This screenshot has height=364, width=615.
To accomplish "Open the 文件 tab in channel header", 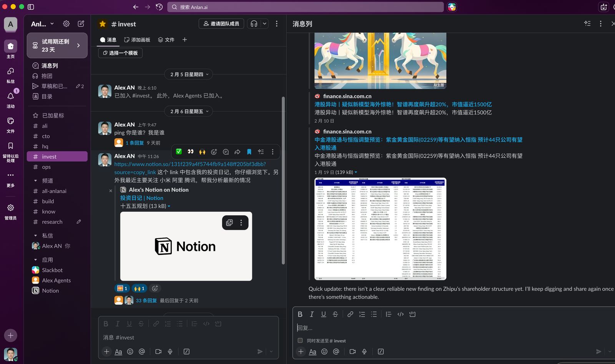I will pyautogui.click(x=166, y=40).
